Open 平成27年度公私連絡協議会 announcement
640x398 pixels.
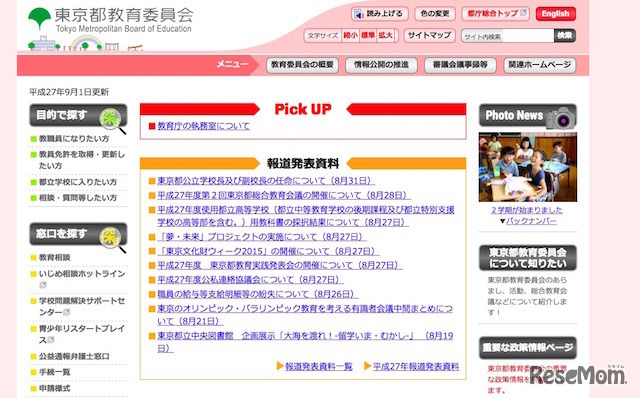point(250,280)
